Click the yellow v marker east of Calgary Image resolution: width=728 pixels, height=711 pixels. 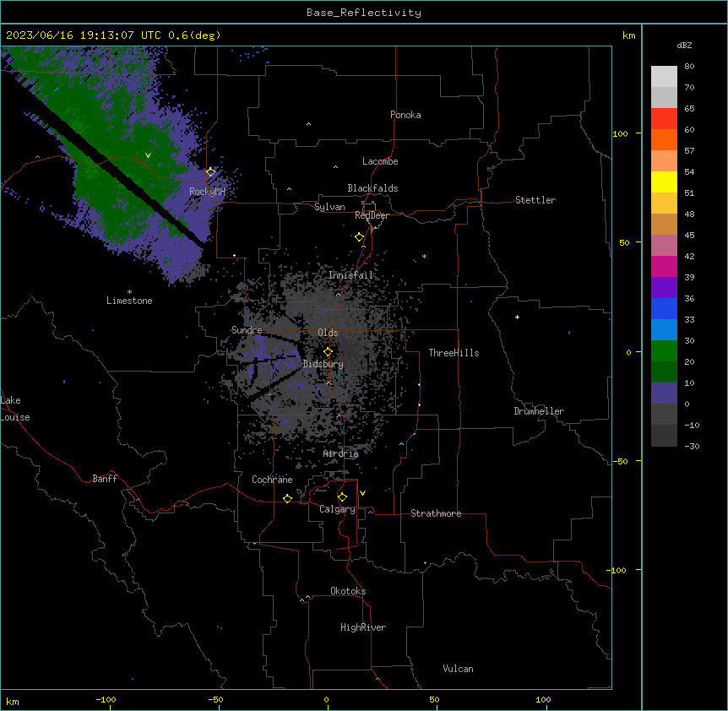coord(362,493)
